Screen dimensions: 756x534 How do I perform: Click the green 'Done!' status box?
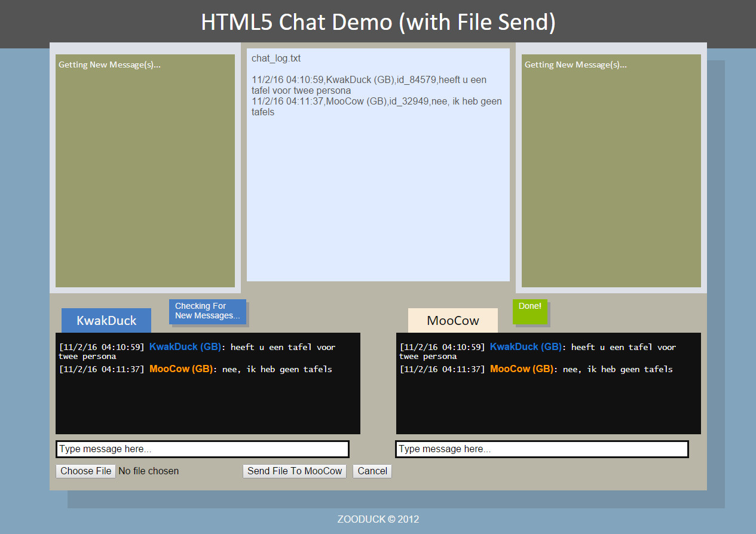pyautogui.click(x=530, y=311)
